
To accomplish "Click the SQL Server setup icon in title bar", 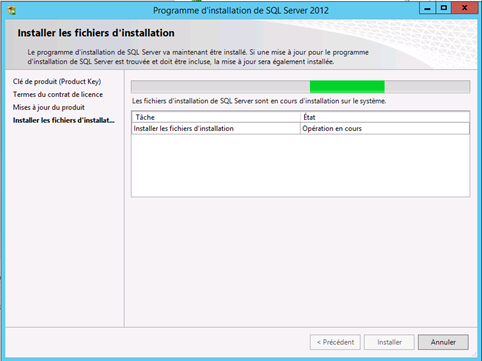I will point(12,10).
